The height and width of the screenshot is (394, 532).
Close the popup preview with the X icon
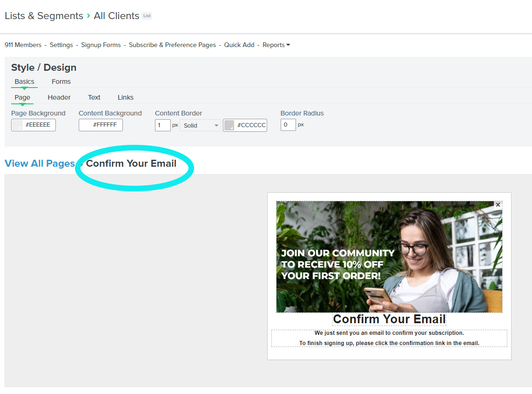[x=498, y=204]
